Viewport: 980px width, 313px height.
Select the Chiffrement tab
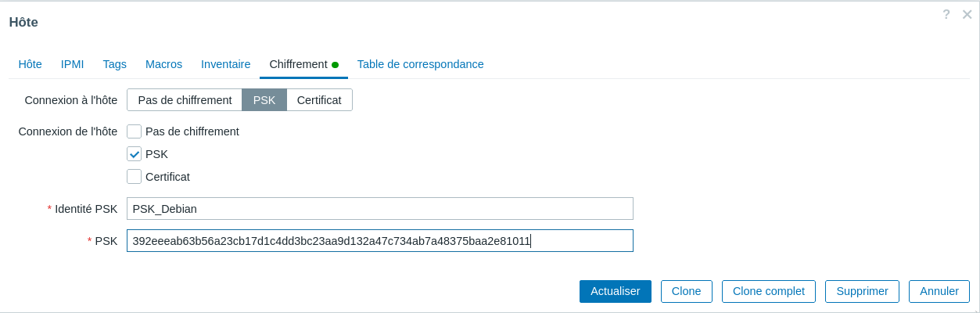(x=298, y=64)
